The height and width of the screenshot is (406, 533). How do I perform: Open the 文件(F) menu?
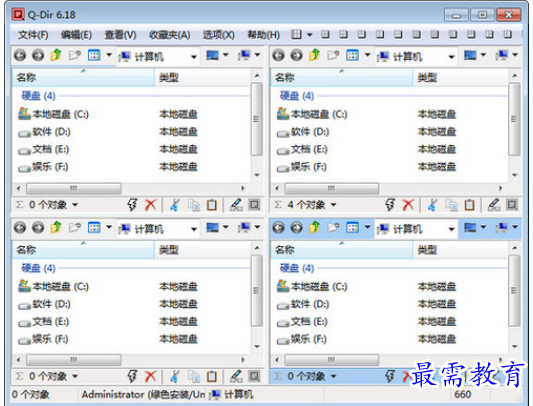[x=33, y=35]
